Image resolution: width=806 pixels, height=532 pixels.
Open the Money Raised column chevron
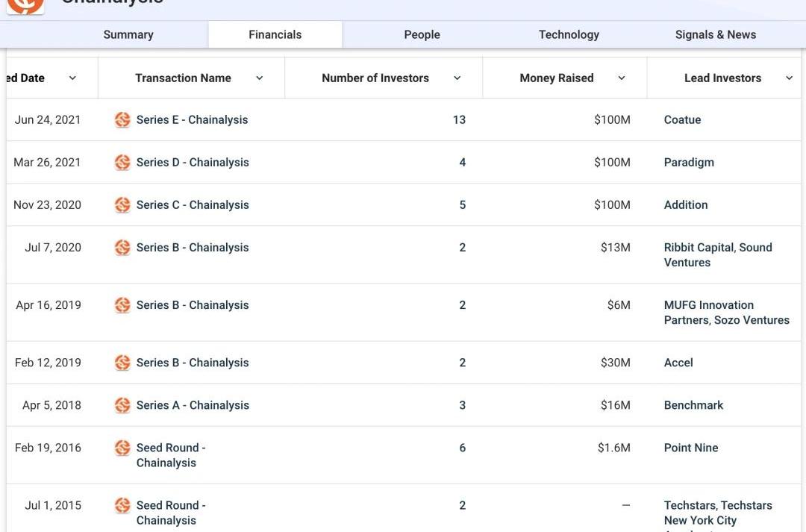coord(621,78)
